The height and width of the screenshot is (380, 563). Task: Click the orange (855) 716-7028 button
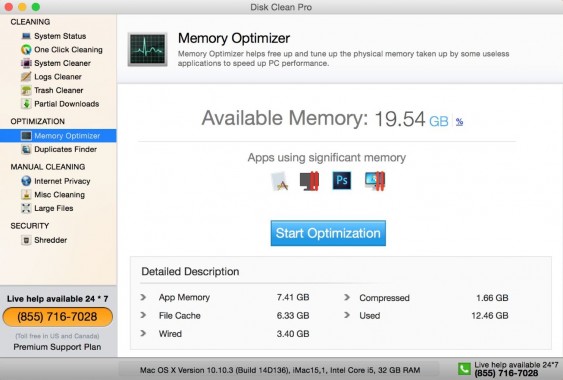57,317
